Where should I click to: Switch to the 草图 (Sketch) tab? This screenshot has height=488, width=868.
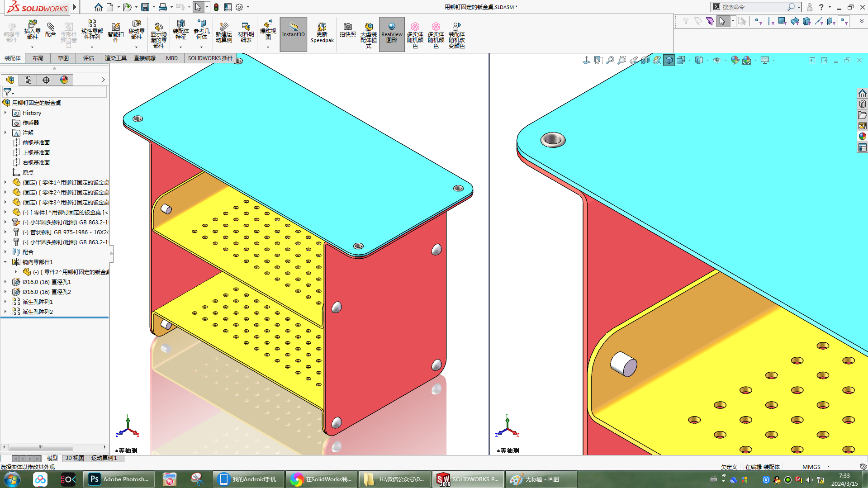[x=63, y=58]
